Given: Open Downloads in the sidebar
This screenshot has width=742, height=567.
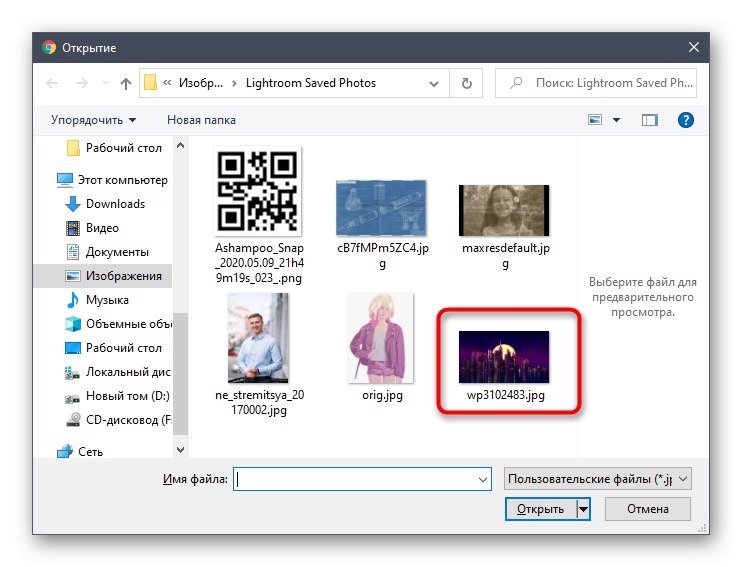Looking at the screenshot, I should coord(105,204).
